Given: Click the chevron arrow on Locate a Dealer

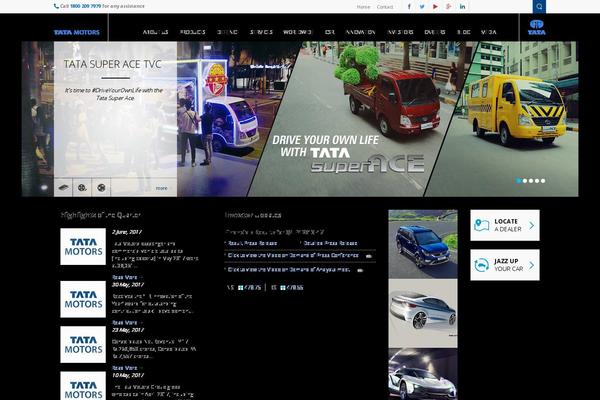Looking at the screenshot, I should (x=532, y=225).
